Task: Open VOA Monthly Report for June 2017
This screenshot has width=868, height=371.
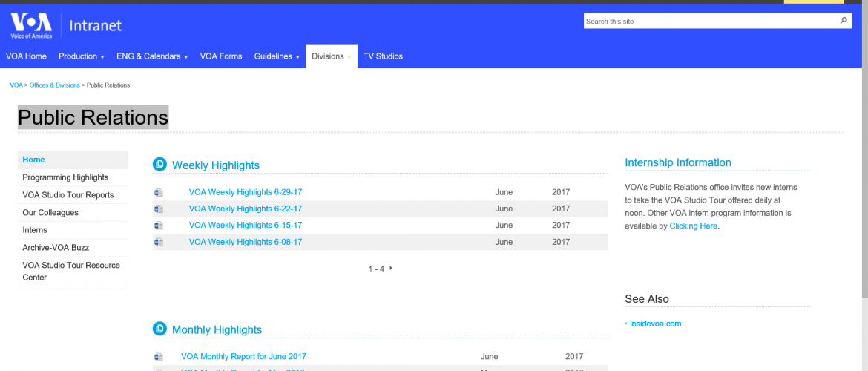Action: 243,357
